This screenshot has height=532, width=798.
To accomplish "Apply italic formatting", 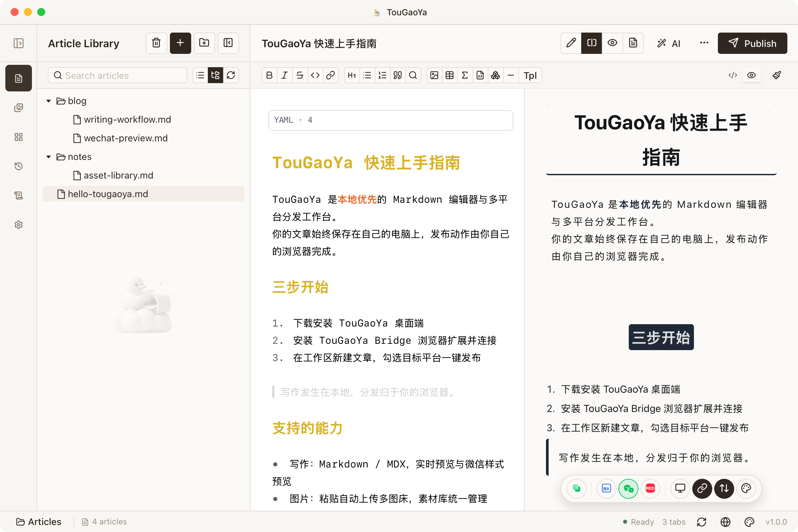I will pos(285,75).
